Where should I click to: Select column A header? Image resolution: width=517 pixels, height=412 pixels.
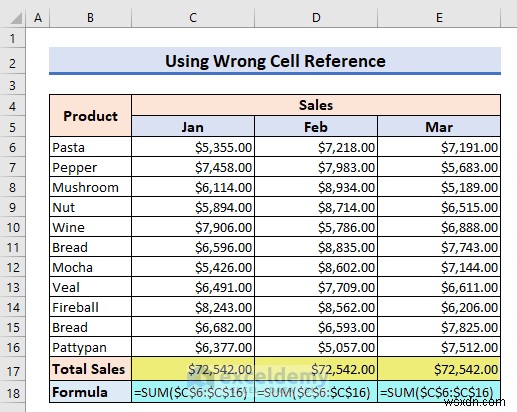[x=38, y=18]
